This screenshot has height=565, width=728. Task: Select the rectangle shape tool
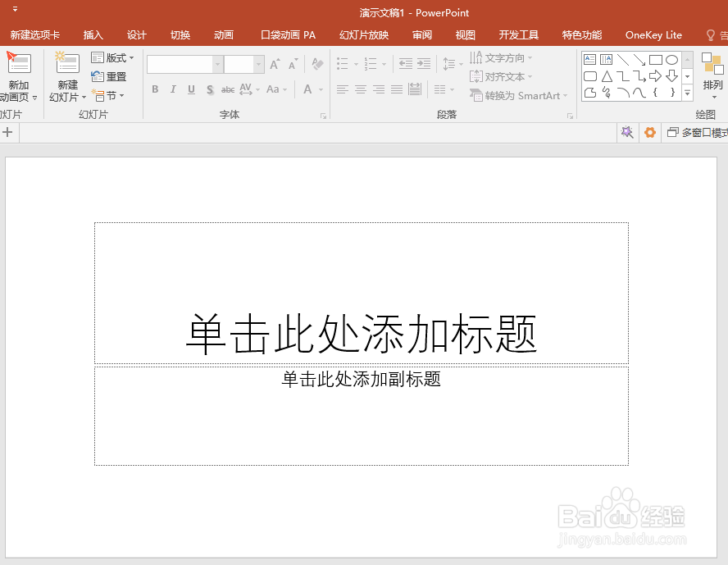coord(656,61)
